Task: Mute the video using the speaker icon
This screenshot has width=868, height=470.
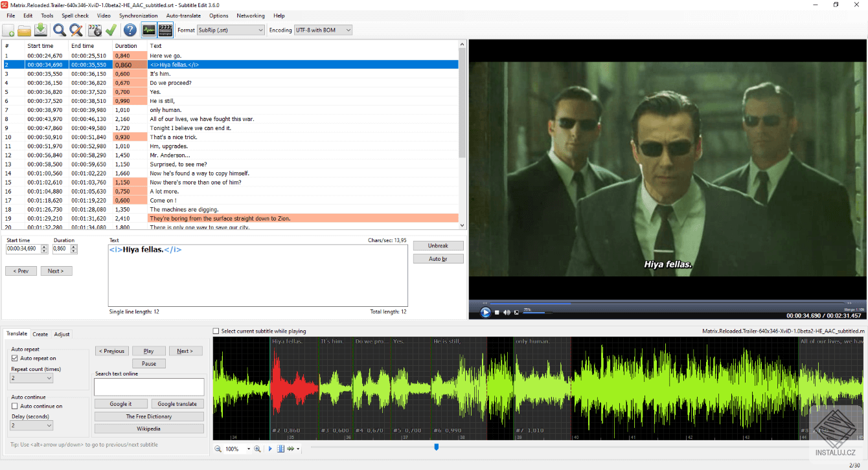Action: point(507,313)
